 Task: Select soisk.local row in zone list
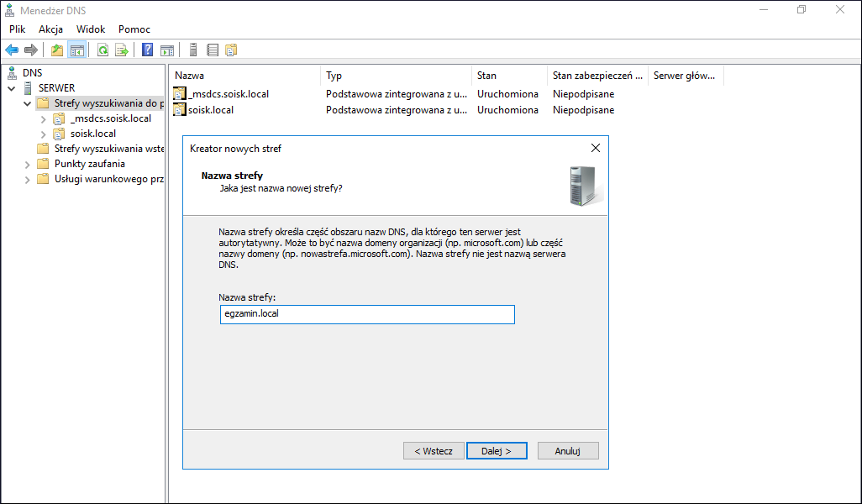[x=211, y=110]
